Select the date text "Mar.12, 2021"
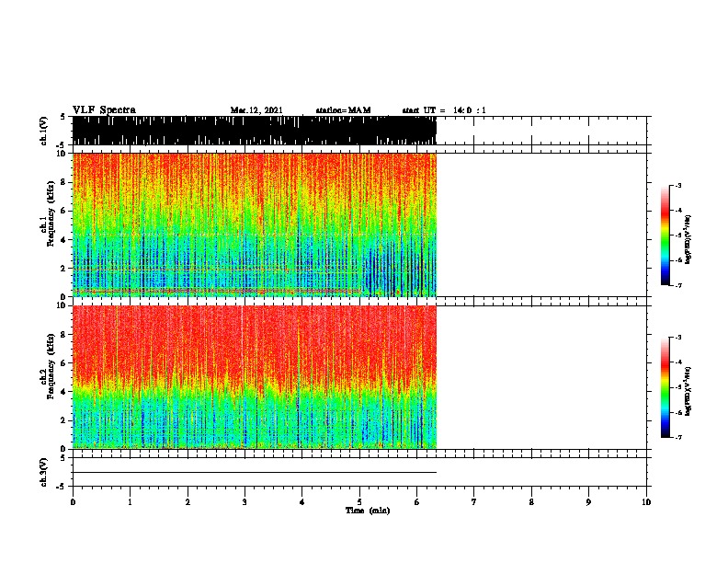Image resolution: width=728 pixels, height=563 pixels. [x=256, y=110]
